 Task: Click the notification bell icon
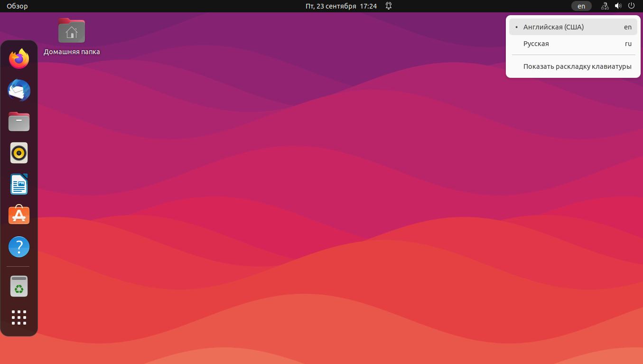coord(388,6)
